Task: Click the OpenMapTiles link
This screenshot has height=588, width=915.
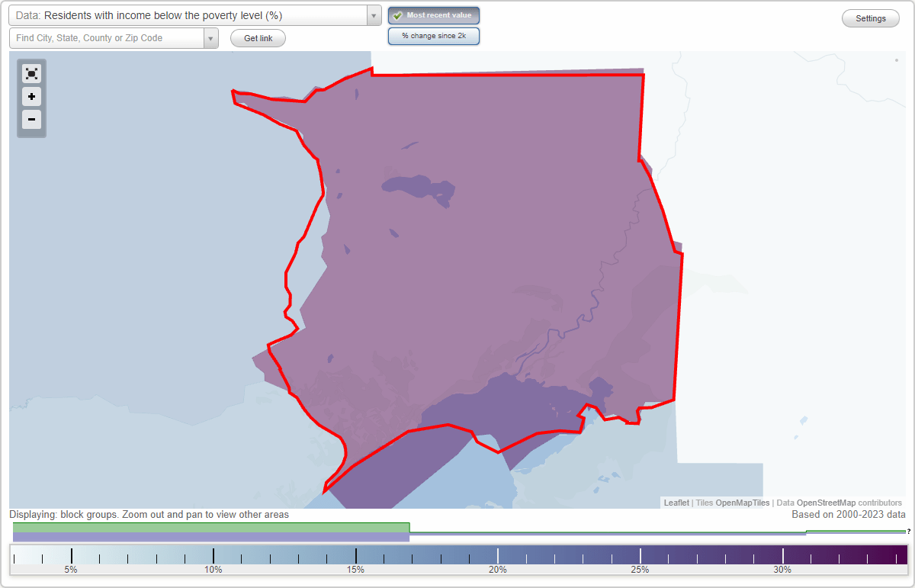Action: pos(742,503)
